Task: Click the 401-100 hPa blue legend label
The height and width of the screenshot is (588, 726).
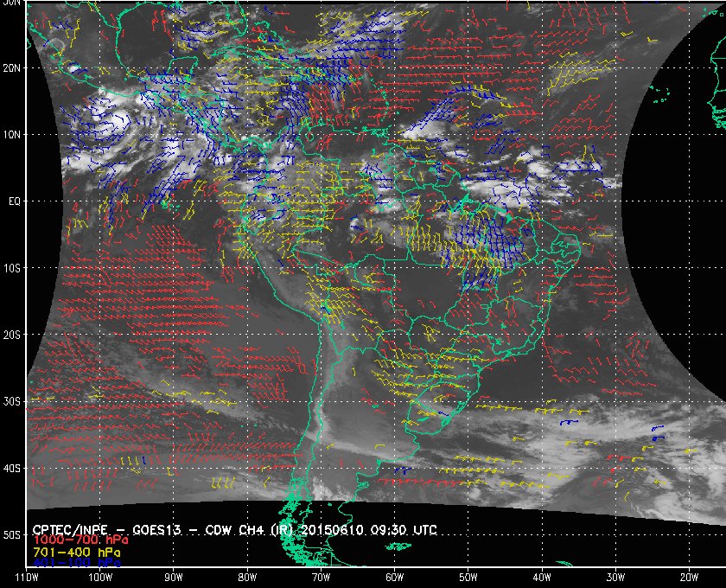Action: click(76, 563)
